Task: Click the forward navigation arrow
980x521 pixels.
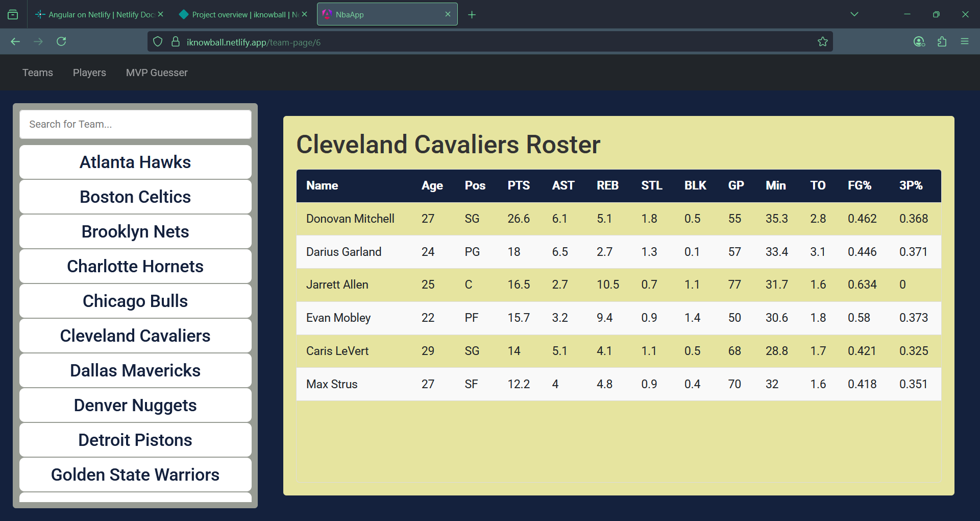Action: pyautogui.click(x=38, y=41)
